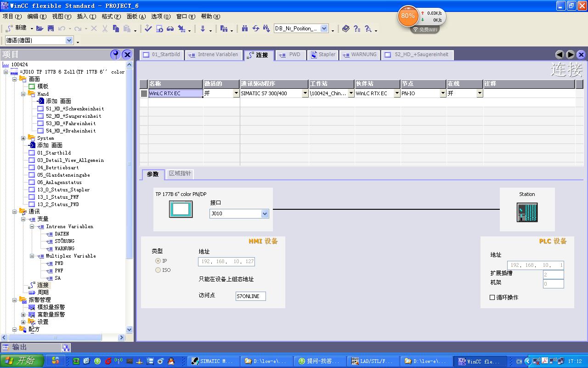588x368 pixels.
Task: Switch to the WARNUNG tab
Action: tap(360, 55)
